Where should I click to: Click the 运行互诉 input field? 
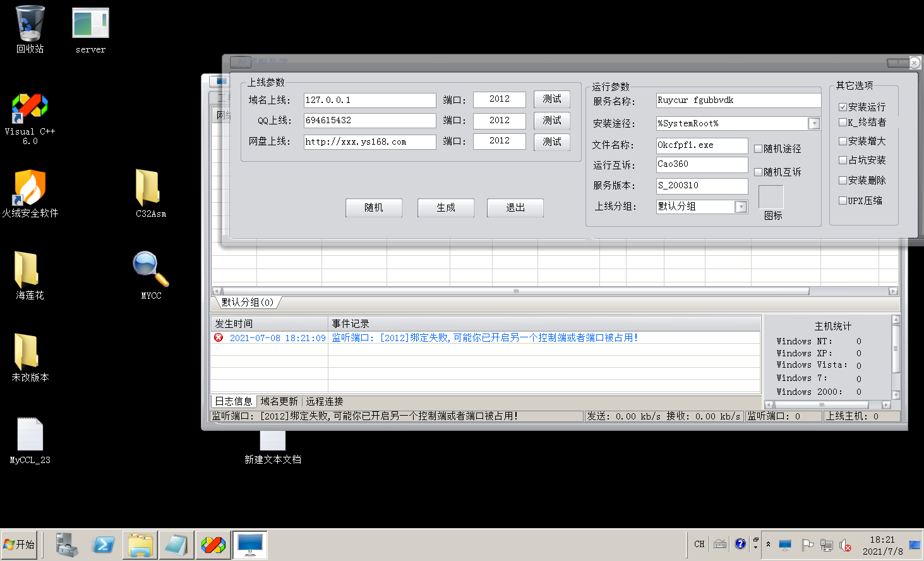[702, 164]
